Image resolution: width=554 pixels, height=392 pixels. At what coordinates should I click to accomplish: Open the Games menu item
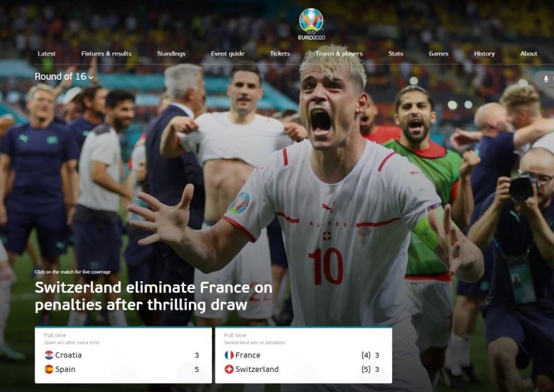pyautogui.click(x=438, y=53)
